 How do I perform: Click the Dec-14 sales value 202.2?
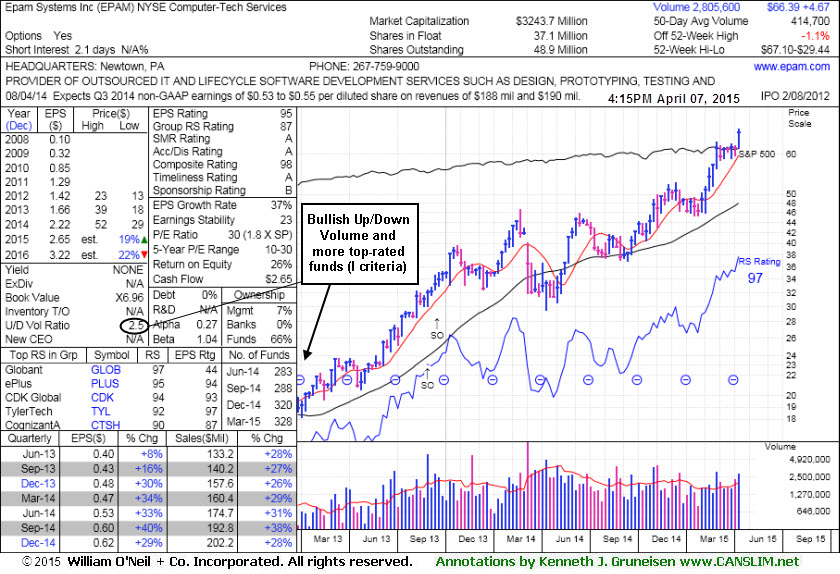[220, 543]
